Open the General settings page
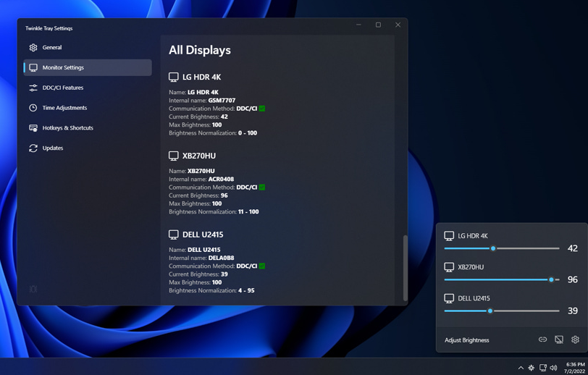This screenshot has width=588, height=375. pyautogui.click(x=52, y=48)
